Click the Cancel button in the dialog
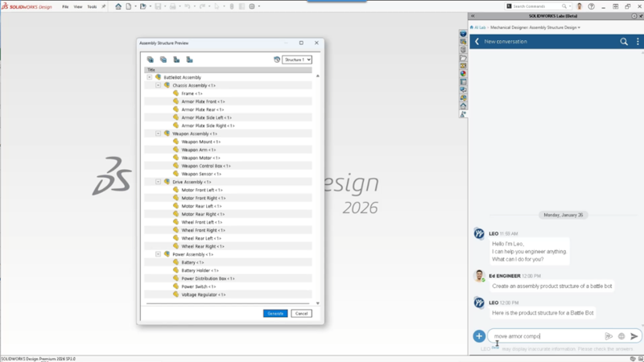This screenshot has width=644, height=362. [301, 313]
